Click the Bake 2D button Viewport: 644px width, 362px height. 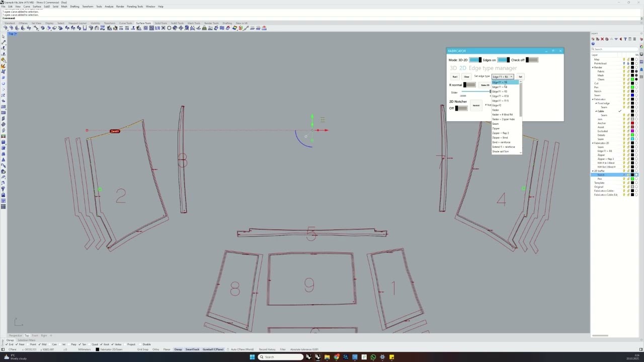[x=486, y=85]
